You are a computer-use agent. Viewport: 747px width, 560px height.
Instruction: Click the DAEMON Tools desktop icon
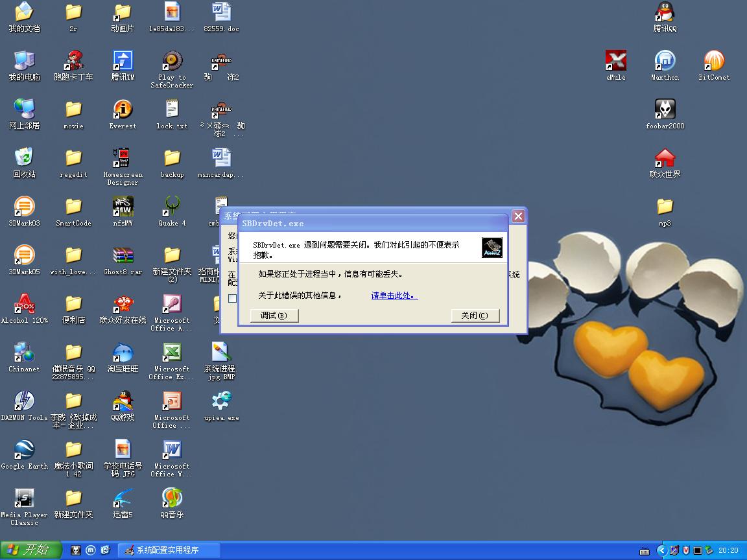24,402
